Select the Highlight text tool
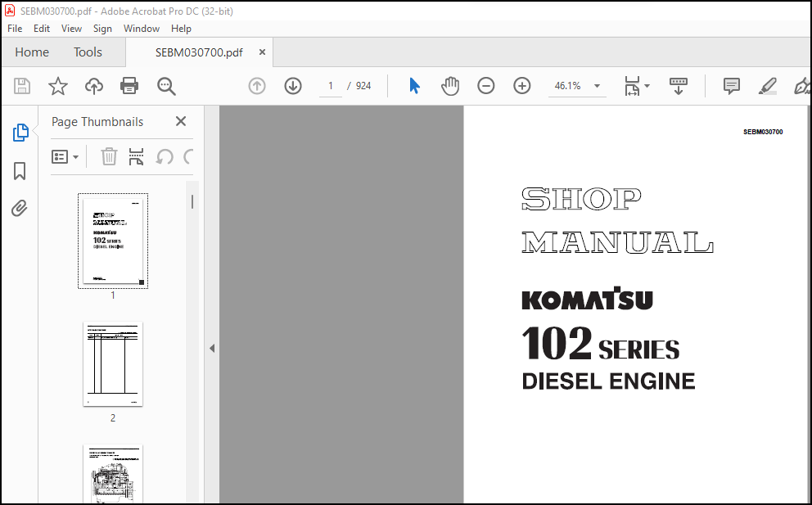This screenshot has height=505, width=812. [768, 86]
